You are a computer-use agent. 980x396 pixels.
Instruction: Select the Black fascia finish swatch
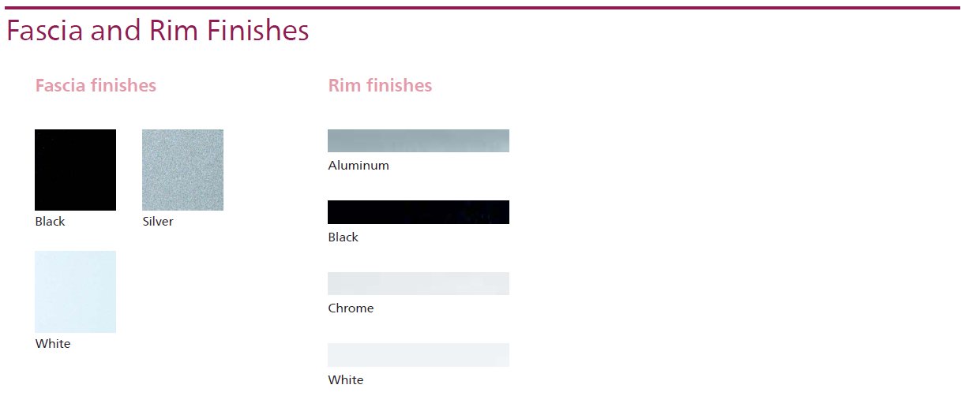(x=75, y=170)
